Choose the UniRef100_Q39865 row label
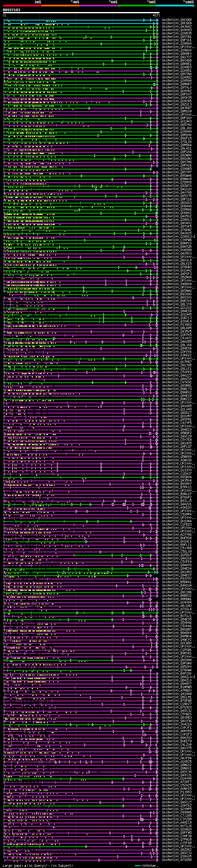Screen dimensions: 197x868 (177, 169)
